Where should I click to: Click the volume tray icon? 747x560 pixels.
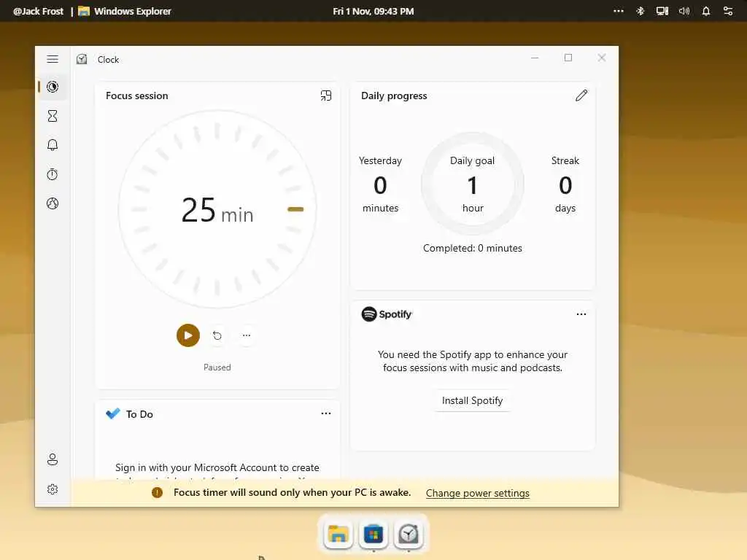coord(684,11)
